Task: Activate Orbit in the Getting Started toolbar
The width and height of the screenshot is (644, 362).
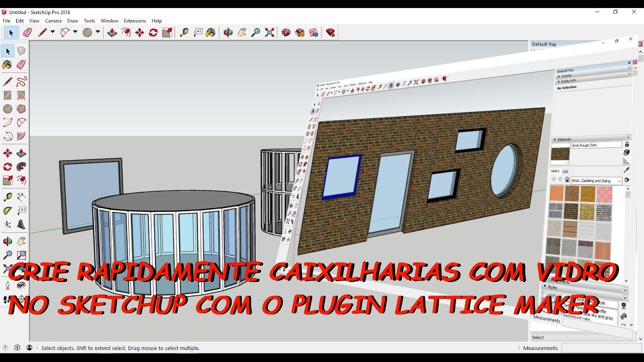Action: pyautogui.click(x=228, y=33)
